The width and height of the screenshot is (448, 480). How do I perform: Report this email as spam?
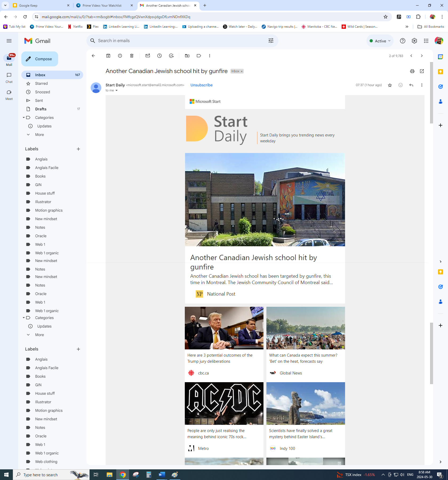[x=120, y=56]
